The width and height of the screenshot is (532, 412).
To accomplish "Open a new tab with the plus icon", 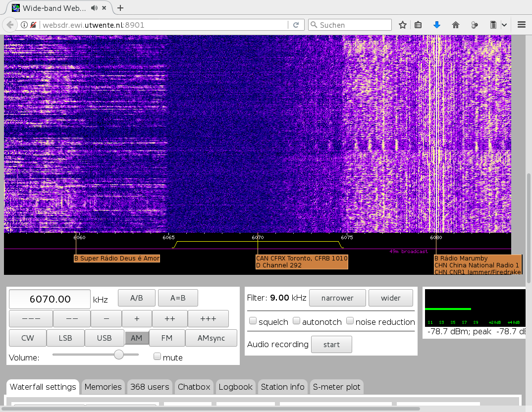I will point(120,8).
